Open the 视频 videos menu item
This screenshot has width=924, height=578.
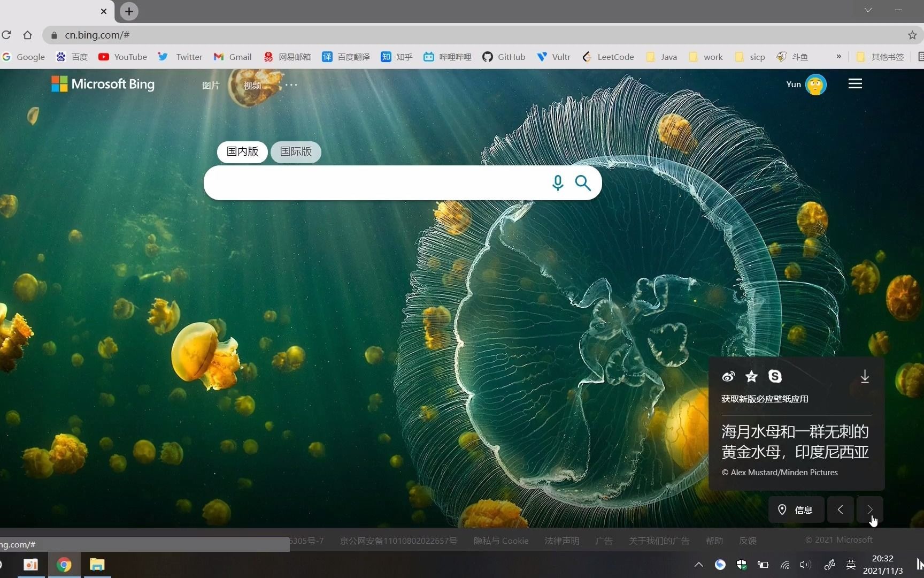[x=252, y=85]
